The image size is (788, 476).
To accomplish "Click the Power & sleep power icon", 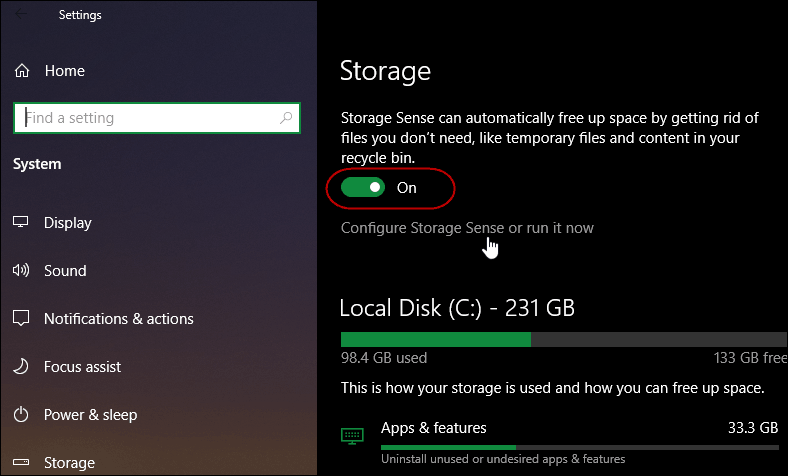I will (21, 415).
